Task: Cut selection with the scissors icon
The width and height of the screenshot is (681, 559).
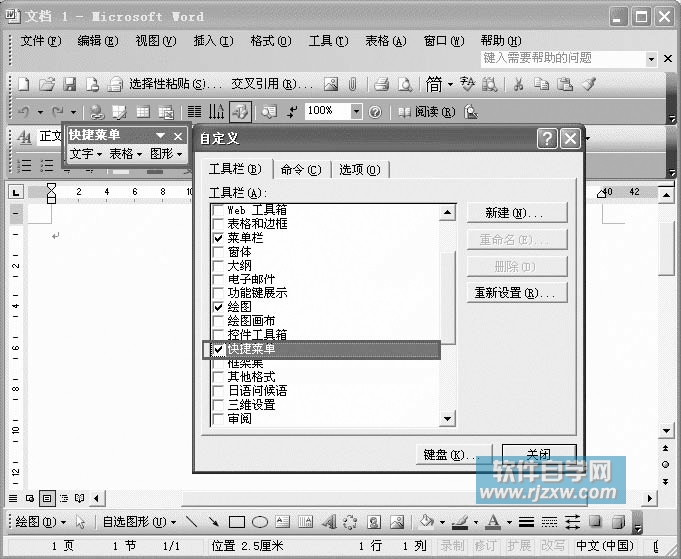Action: pyautogui.click(x=518, y=84)
